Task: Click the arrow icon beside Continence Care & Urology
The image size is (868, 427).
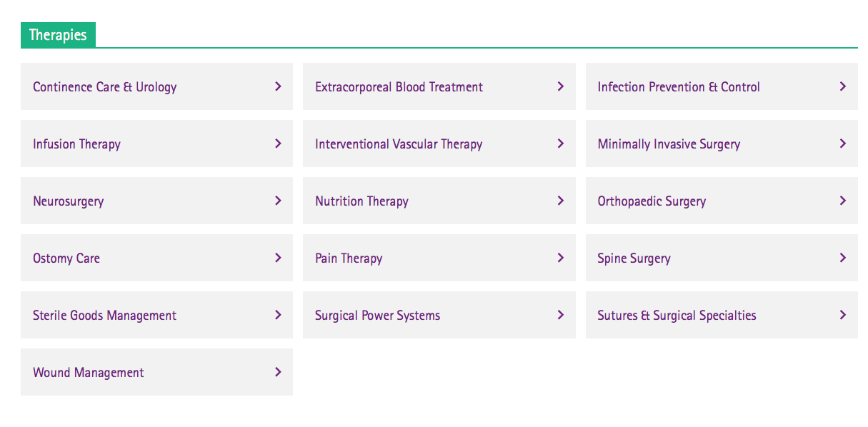Action: tap(278, 86)
